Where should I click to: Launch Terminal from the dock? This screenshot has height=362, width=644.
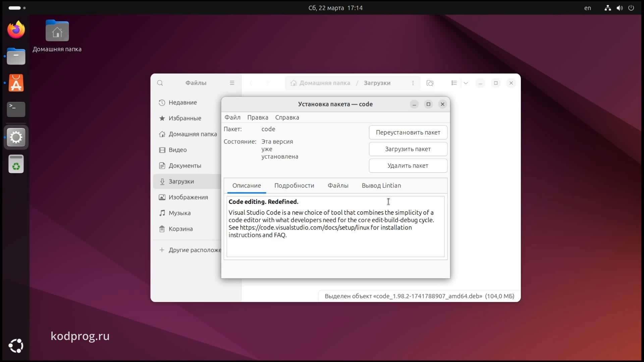16,109
